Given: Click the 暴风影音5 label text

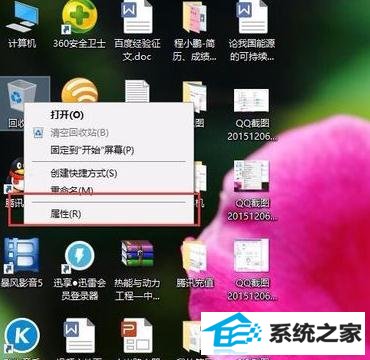Looking at the screenshot, I should pyautogui.click(x=22, y=283).
